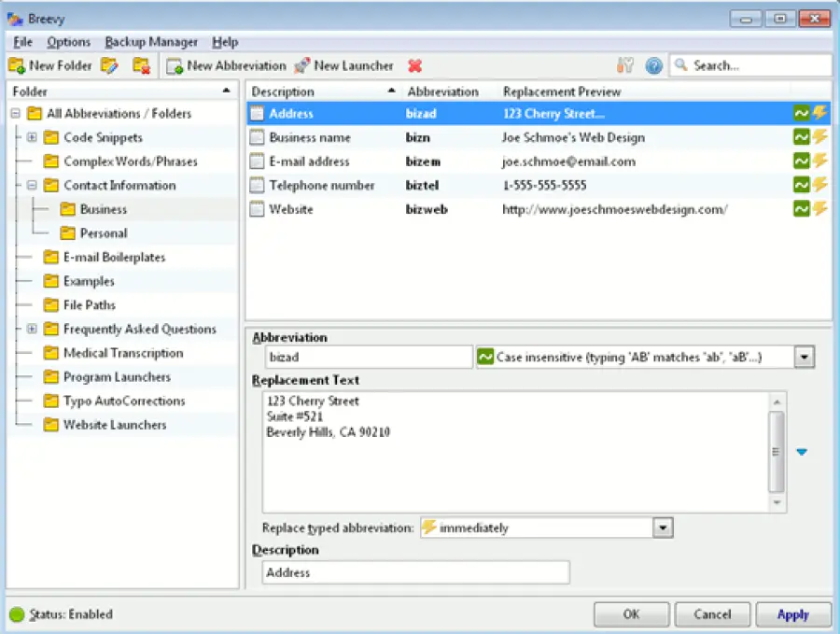Check the checkbox next to Business name
Image resolution: width=840 pixels, height=634 pixels.
click(256, 137)
